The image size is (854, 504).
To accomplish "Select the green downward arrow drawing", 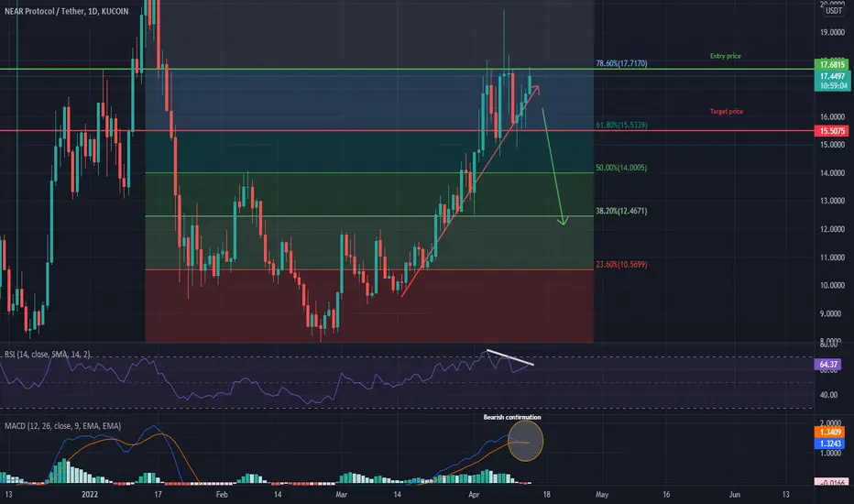I will (x=553, y=166).
